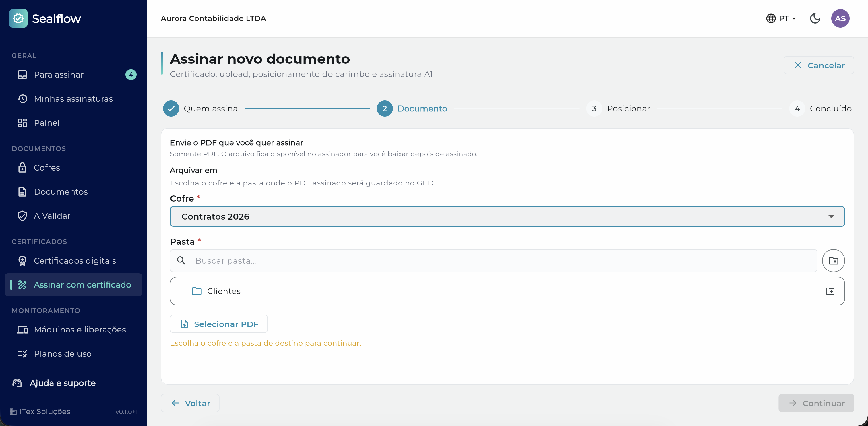This screenshot has height=426, width=868.
Task: Open Para assinar inbox
Action: tap(73, 74)
